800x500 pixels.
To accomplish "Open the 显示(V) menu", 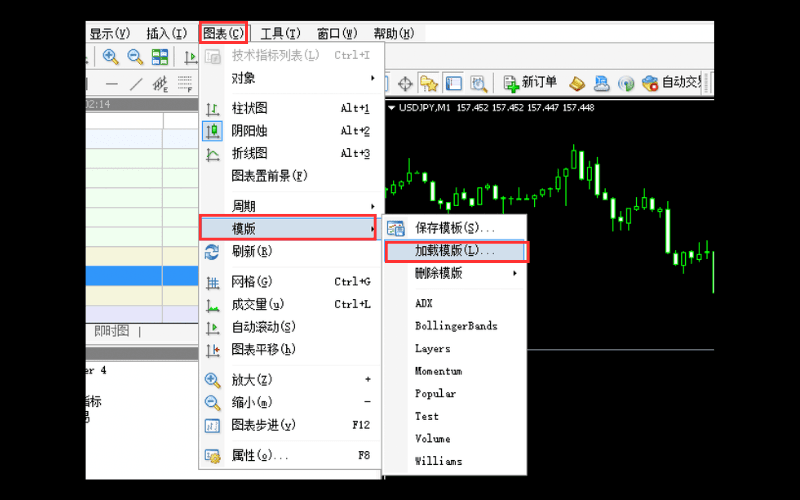I will point(110,34).
